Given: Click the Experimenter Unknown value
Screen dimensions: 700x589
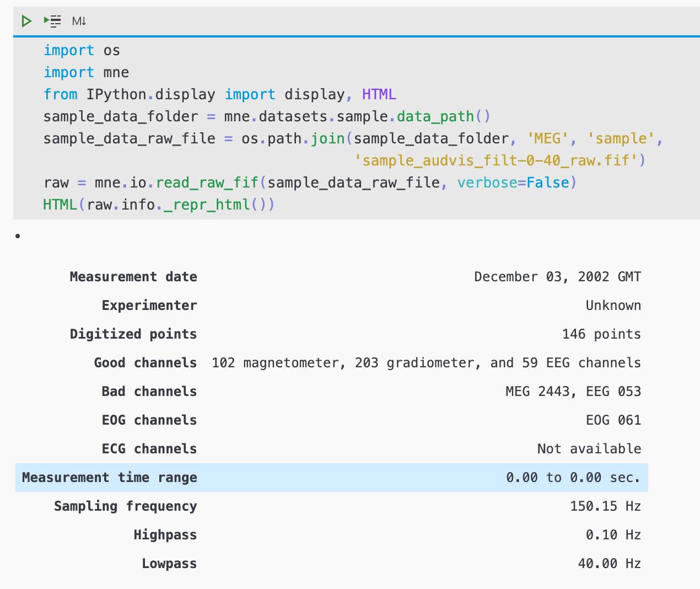Looking at the screenshot, I should point(613,306).
